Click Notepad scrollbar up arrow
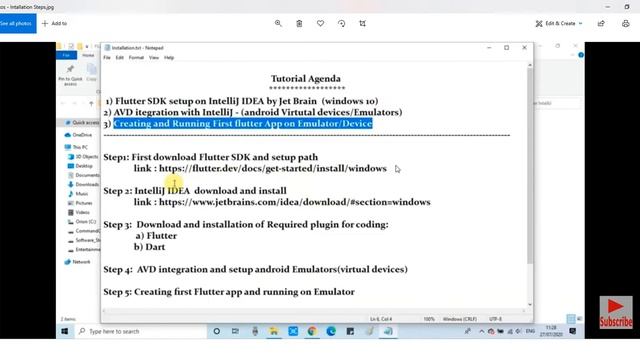This screenshot has width=640, height=360. pyautogui.click(x=530, y=65)
